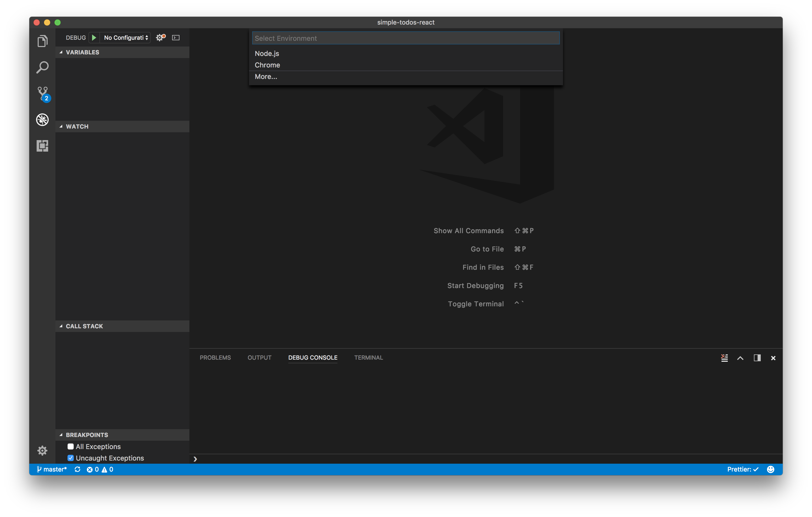The height and width of the screenshot is (517, 812).
Task: Clear the debug console output
Action: coord(724,358)
